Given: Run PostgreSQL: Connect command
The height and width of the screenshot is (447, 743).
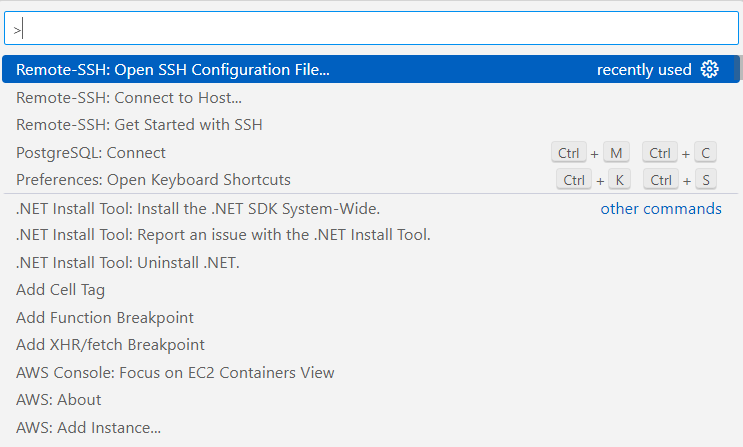Looking at the screenshot, I should (x=371, y=153).
